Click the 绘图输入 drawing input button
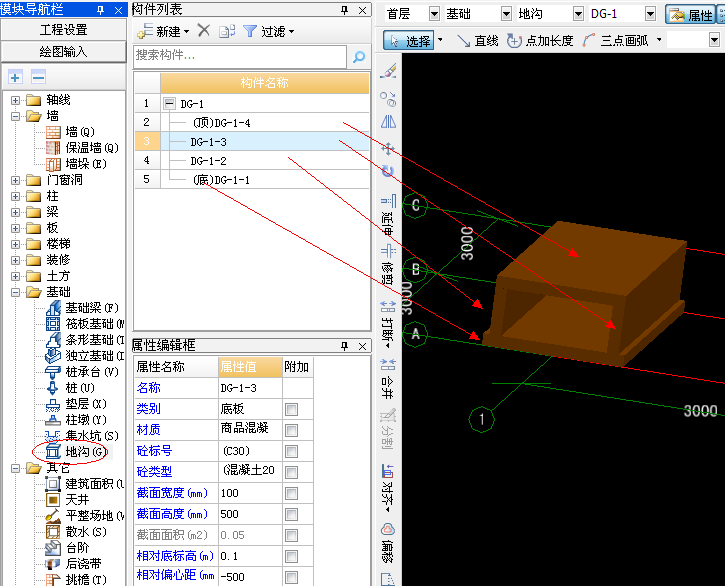The height and width of the screenshot is (586, 725). coord(63,51)
